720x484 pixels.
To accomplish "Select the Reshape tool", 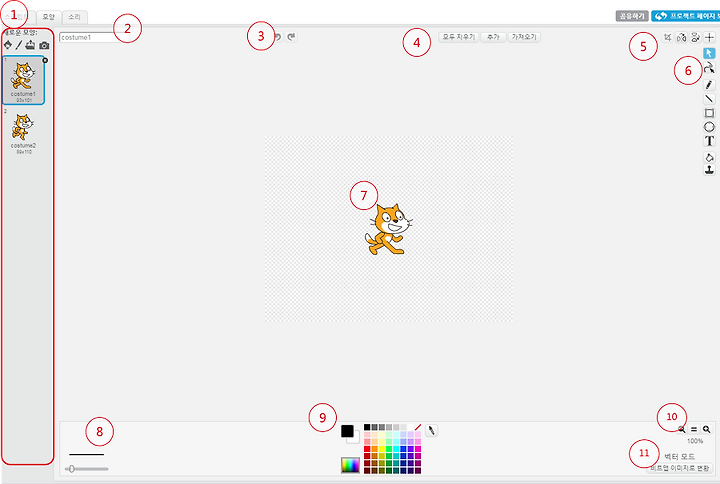I will (x=709, y=68).
